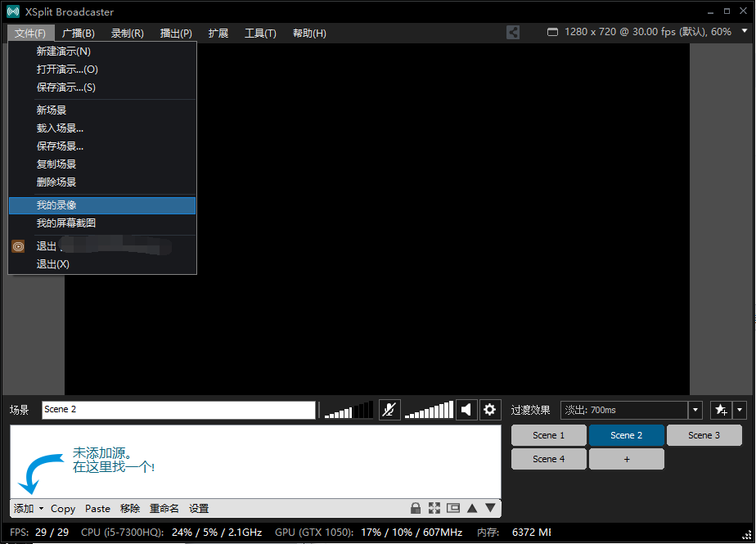The image size is (756, 544).
Task: Switch to Scene 4
Action: (x=549, y=459)
